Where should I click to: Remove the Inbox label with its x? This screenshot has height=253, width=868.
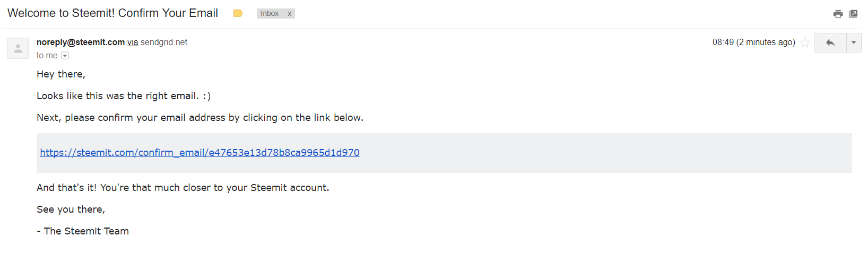(290, 14)
